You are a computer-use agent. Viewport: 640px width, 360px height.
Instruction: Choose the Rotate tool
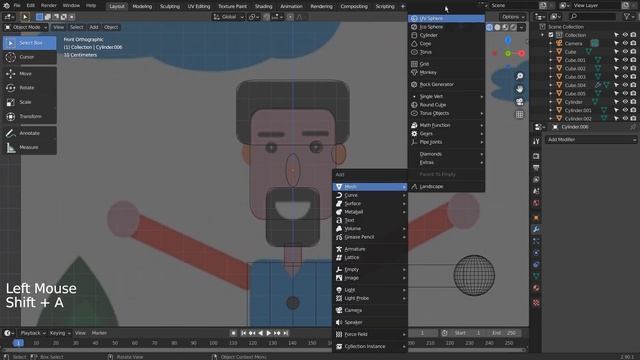pos(29,88)
